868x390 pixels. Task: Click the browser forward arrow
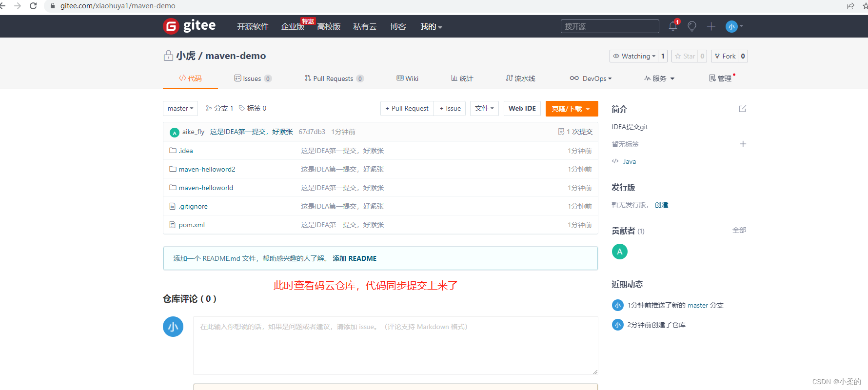[18, 6]
